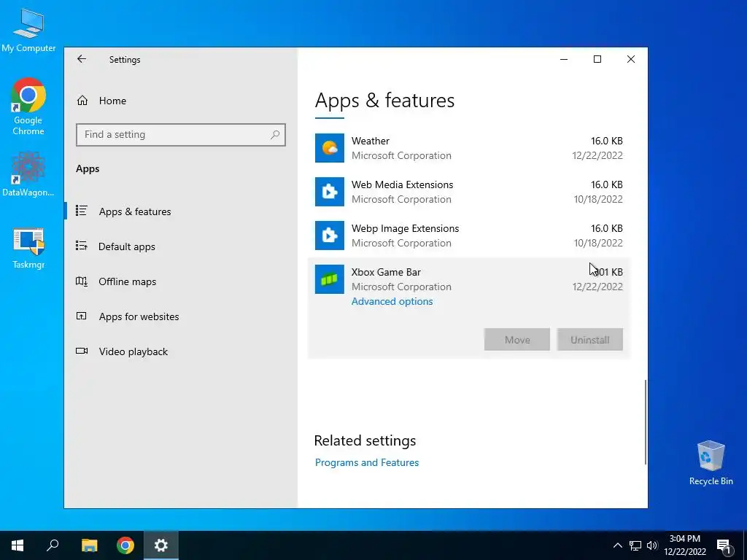
Task: Open the notification center icon
Action: click(724, 545)
